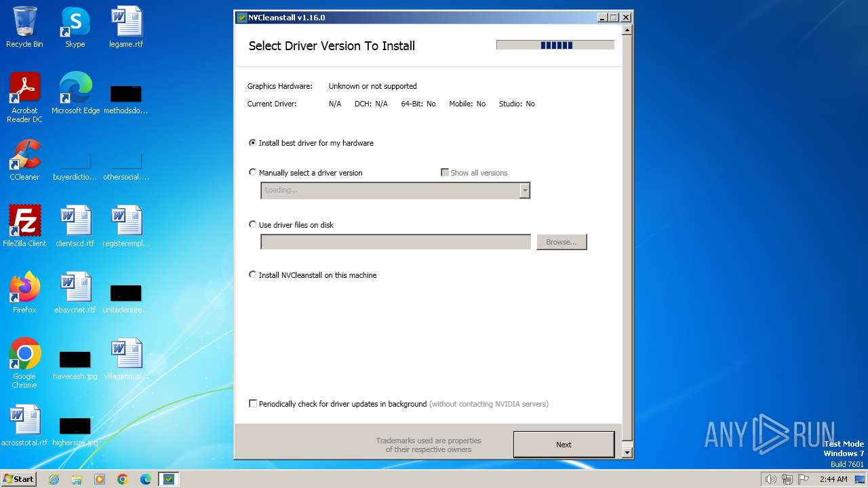
Task: Open the havecash.jpg image file
Action: [75, 365]
